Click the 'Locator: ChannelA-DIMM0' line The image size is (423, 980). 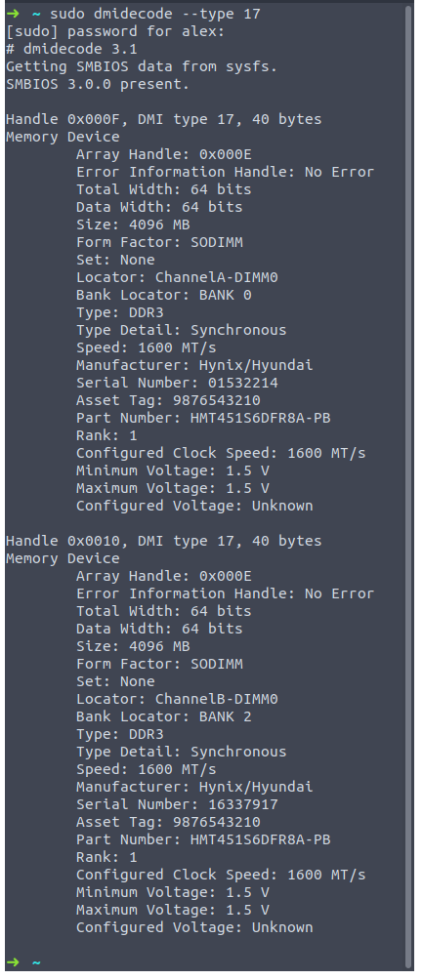pyautogui.click(x=177, y=277)
